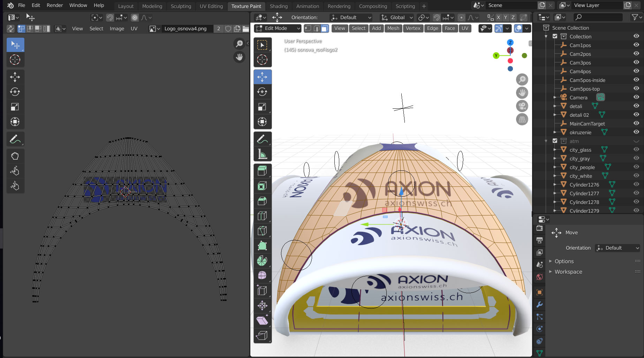
Task: Open the World properties tab
Action: click(539, 277)
